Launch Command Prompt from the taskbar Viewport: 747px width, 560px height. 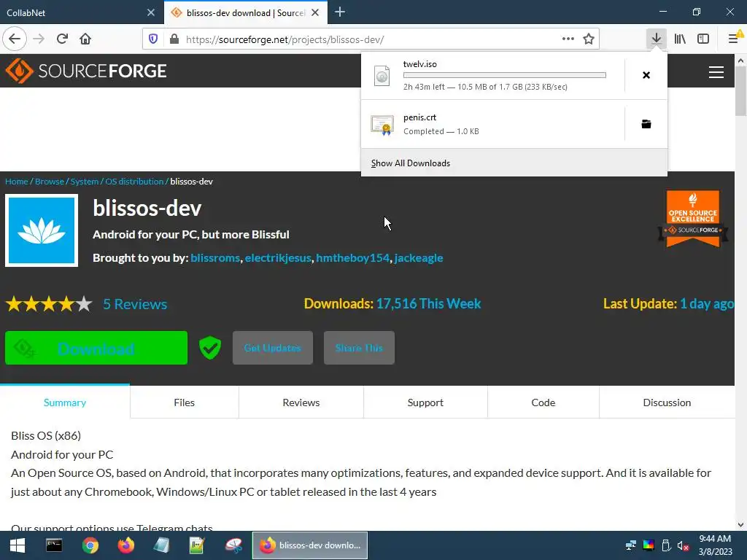click(x=54, y=545)
